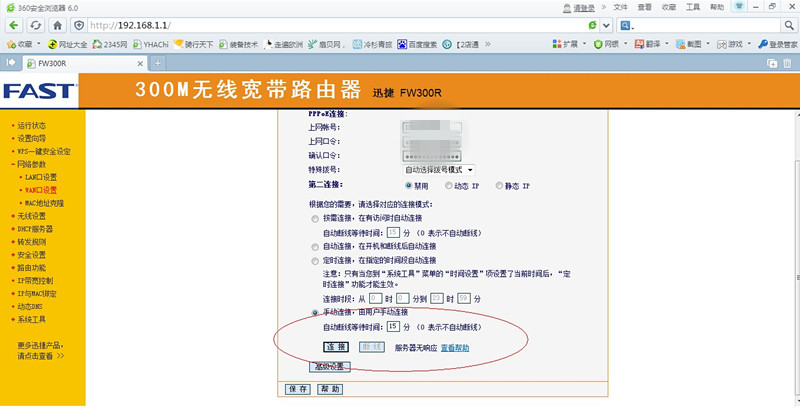The image size is (800, 408).
Task: Open a new tab with the plus button
Action: [158, 63]
